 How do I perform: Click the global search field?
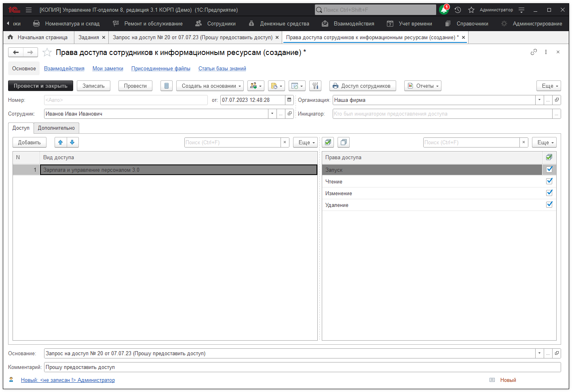tap(376, 10)
